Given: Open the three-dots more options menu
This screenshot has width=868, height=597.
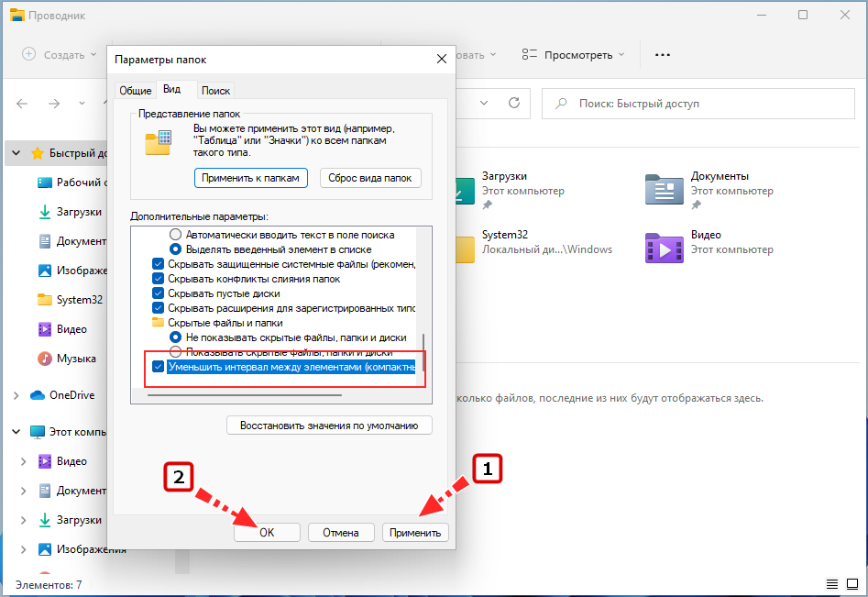Looking at the screenshot, I should 662,54.
